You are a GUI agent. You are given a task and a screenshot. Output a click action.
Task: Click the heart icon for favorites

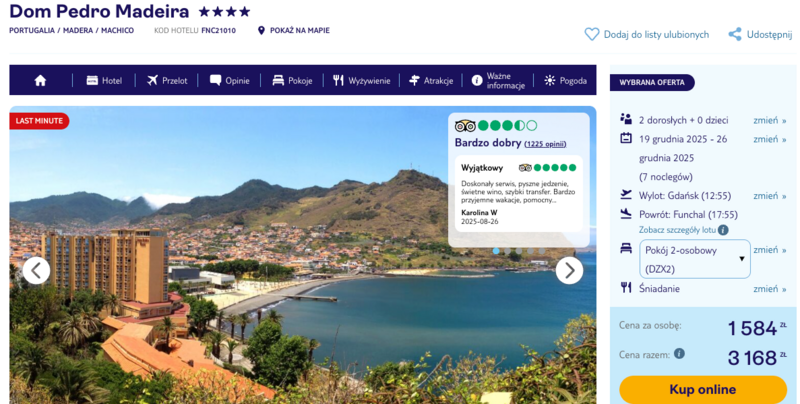point(592,34)
